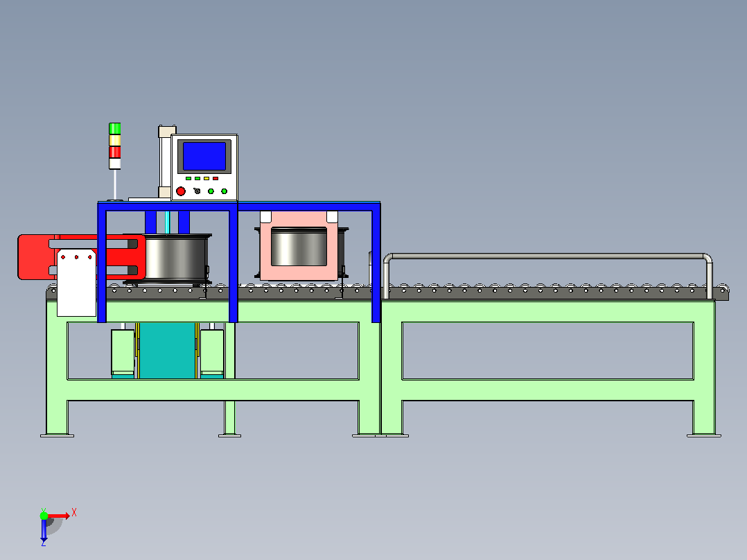
Task: Click the yellow rectangular indicator lamp
Action: tap(206, 179)
